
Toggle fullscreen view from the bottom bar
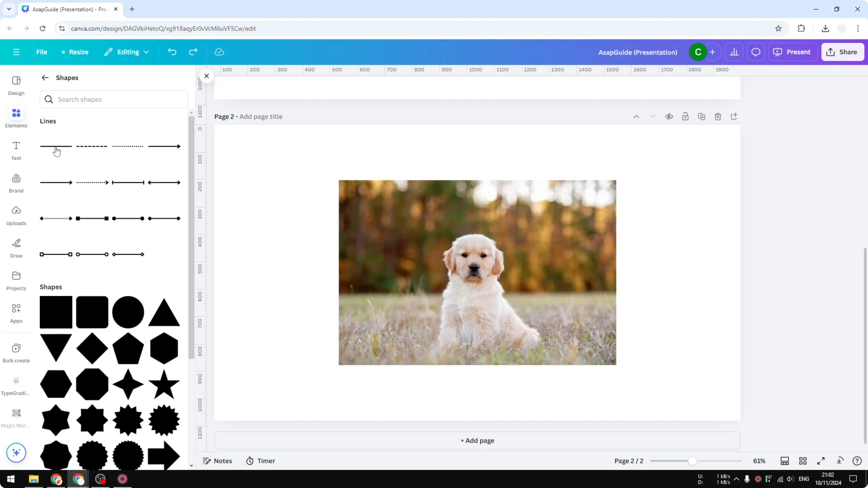(x=821, y=461)
